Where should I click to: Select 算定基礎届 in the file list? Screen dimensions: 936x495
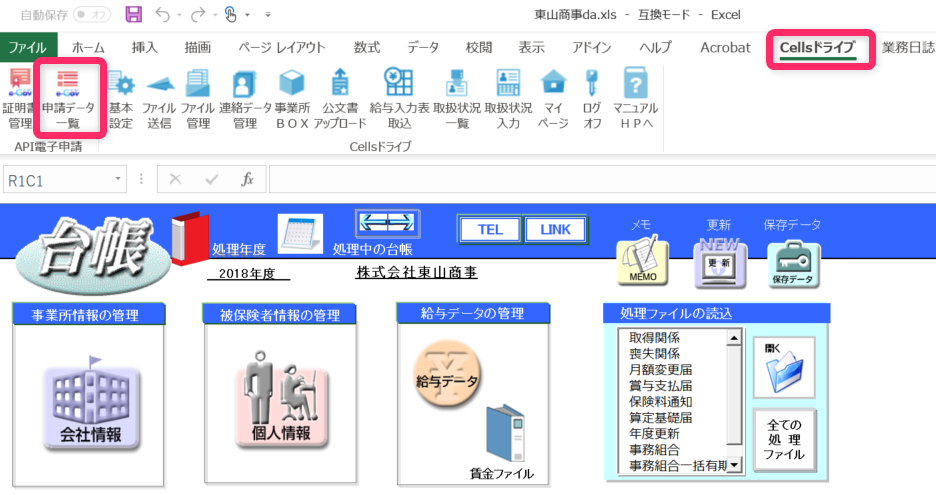660,418
